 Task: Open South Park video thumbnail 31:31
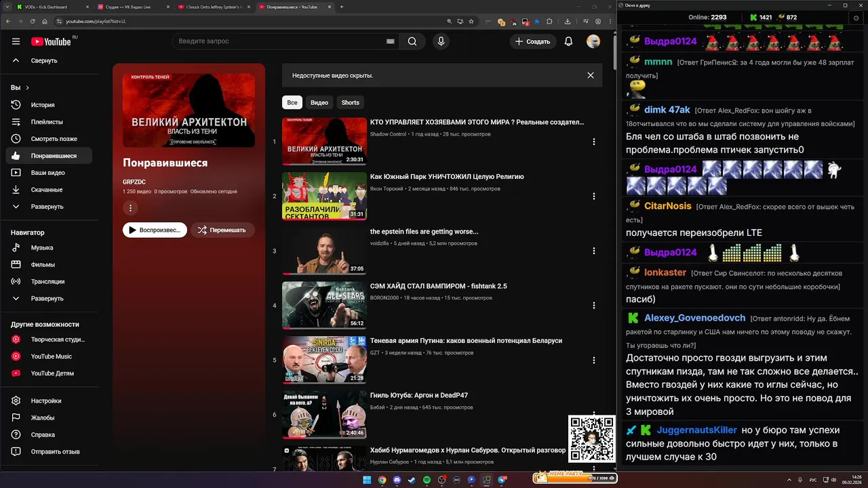pyautogui.click(x=324, y=196)
